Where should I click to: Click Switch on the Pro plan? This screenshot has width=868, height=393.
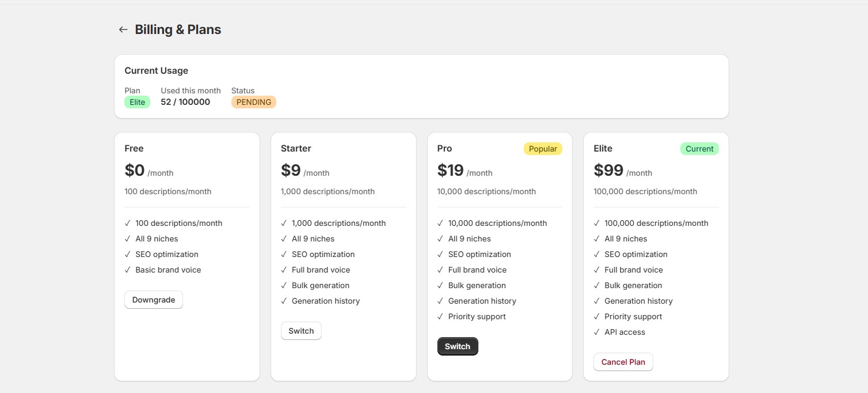click(458, 346)
